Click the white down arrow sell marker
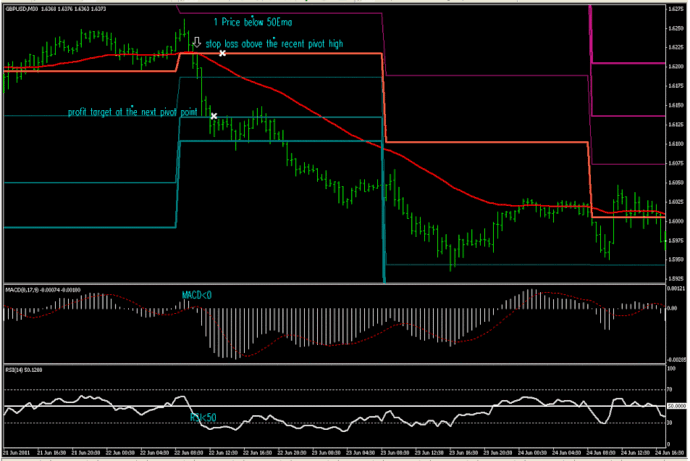 pos(197,42)
